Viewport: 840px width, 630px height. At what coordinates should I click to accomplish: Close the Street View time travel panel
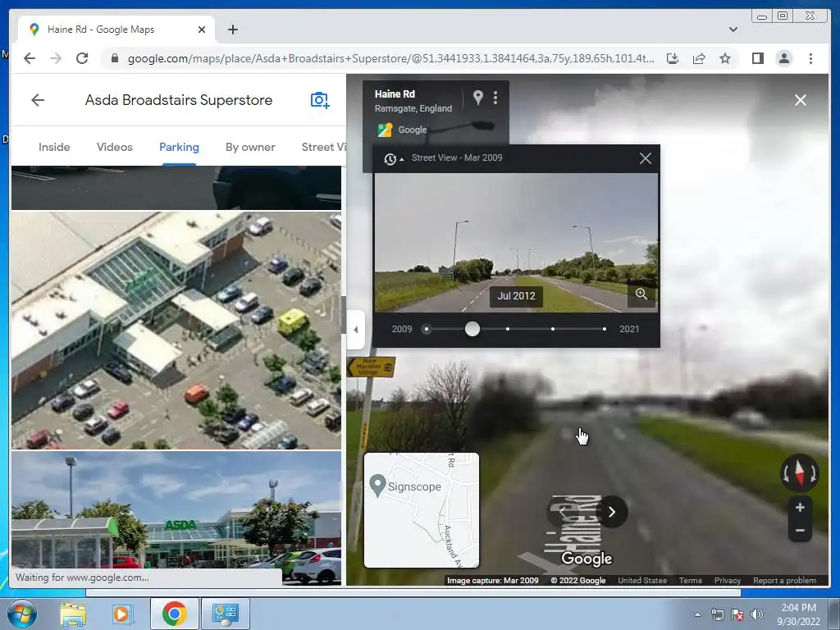pos(646,158)
